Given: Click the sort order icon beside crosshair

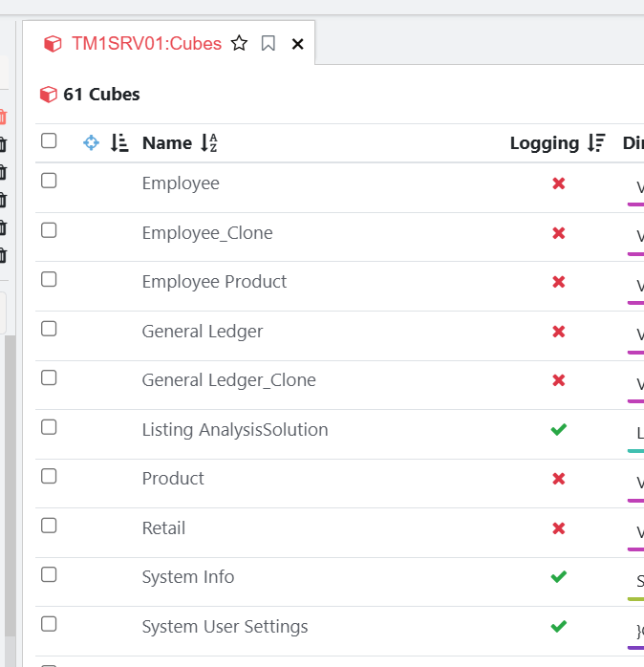Looking at the screenshot, I should pos(119,143).
